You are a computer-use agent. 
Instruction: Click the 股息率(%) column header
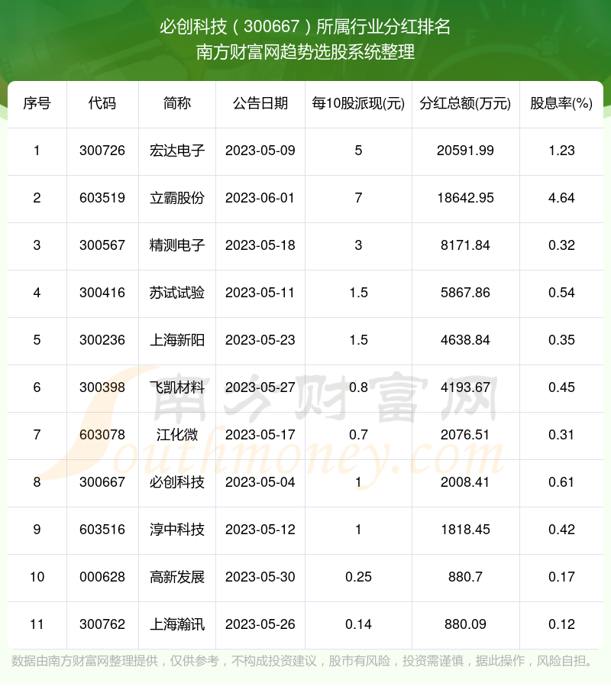point(561,104)
